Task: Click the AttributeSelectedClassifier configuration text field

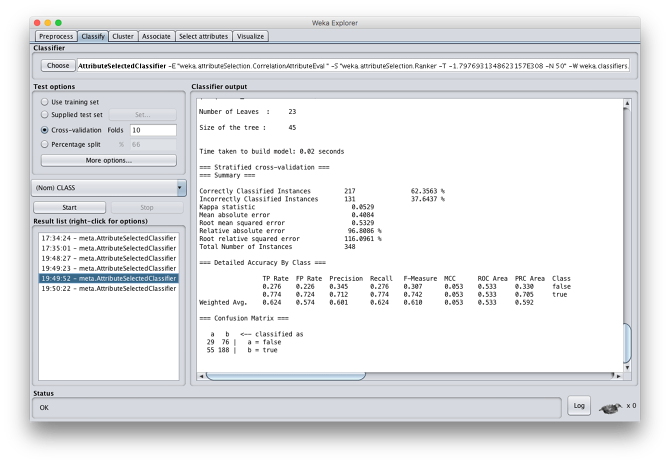Action: tap(355, 65)
